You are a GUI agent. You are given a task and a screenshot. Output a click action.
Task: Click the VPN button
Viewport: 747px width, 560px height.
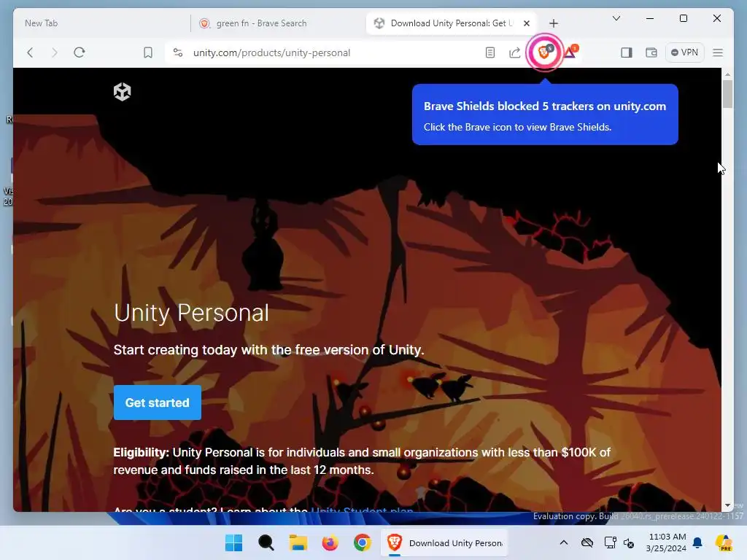[x=684, y=52]
